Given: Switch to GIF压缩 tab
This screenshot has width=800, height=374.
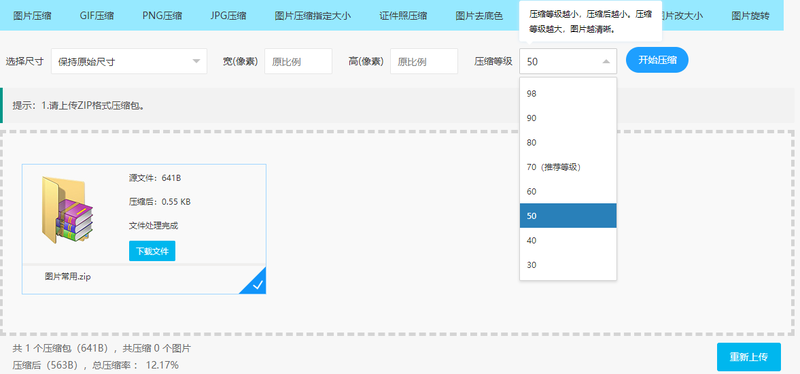Looking at the screenshot, I should [x=97, y=16].
